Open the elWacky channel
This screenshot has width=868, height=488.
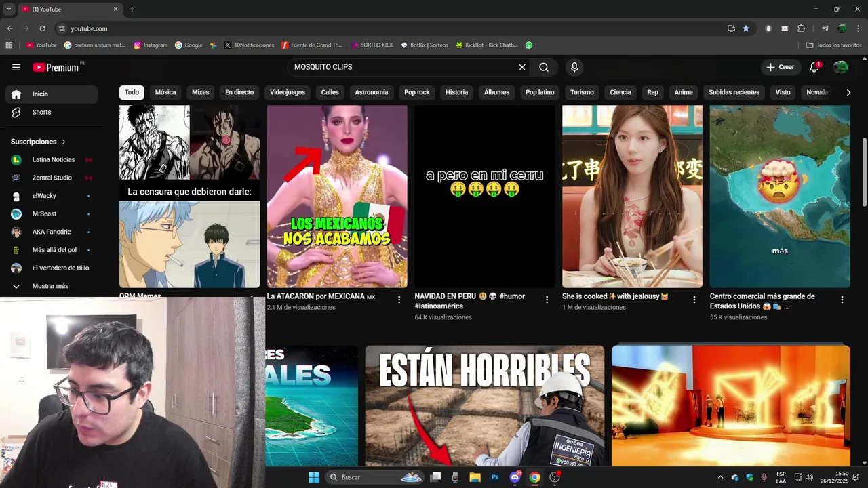click(52, 196)
